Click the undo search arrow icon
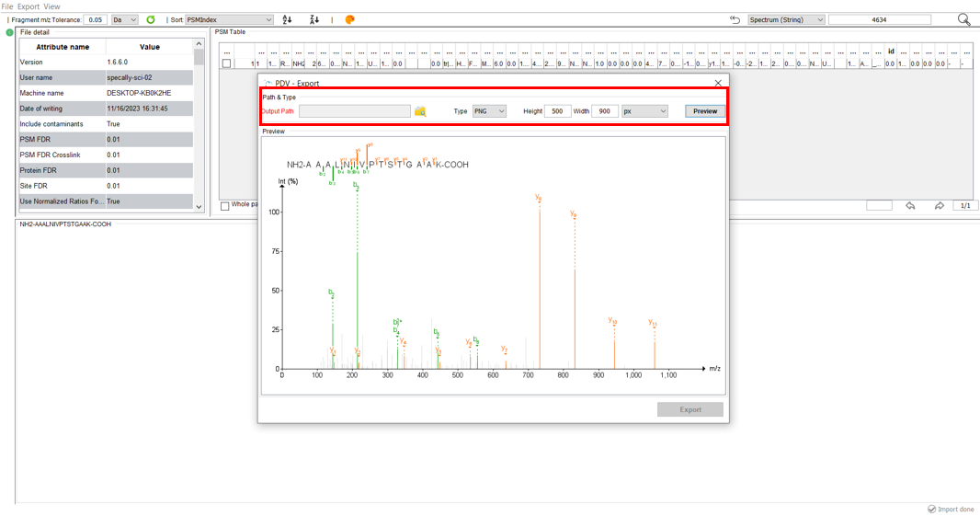 (x=735, y=20)
